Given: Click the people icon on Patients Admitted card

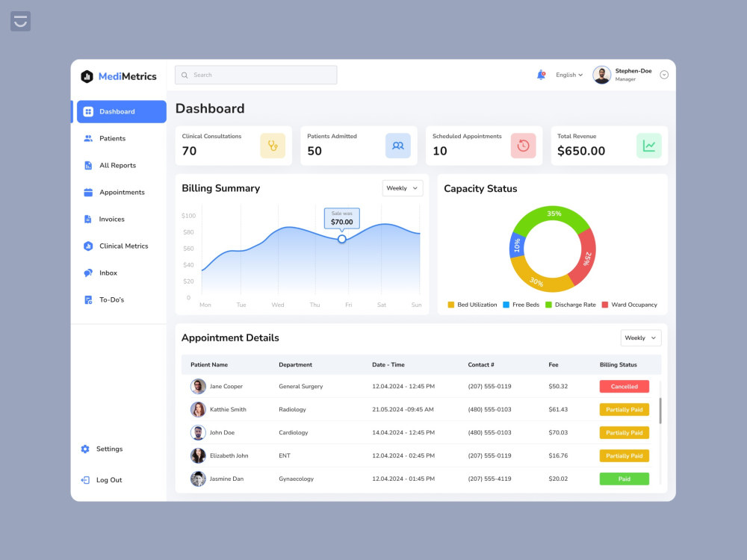Looking at the screenshot, I should tap(398, 146).
